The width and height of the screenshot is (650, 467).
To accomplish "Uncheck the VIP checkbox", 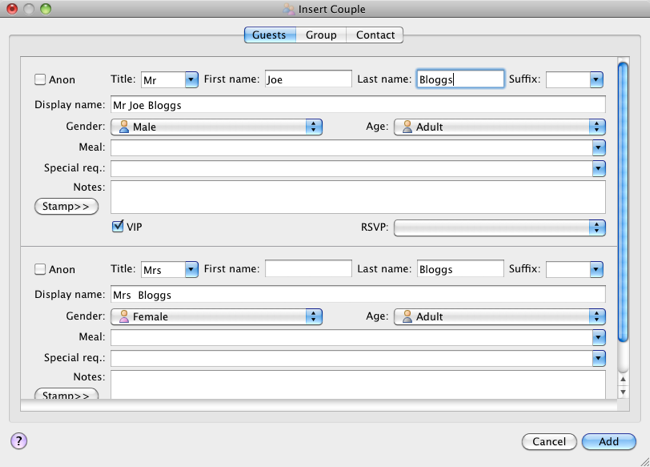I will click(118, 227).
